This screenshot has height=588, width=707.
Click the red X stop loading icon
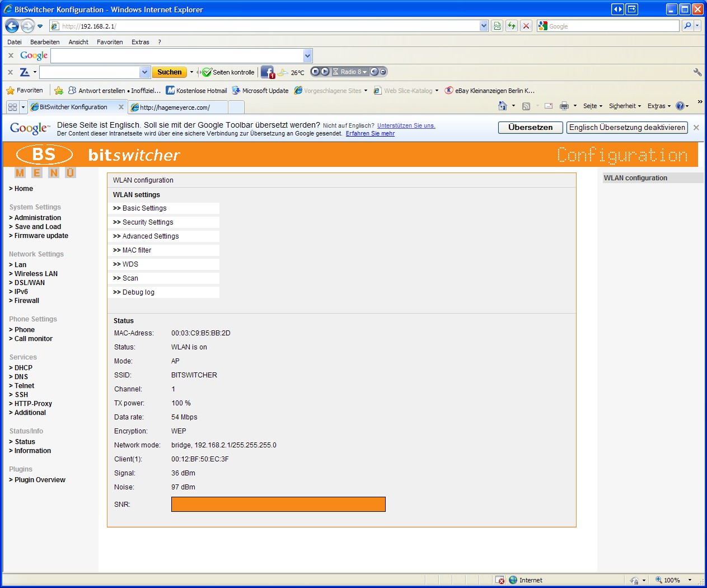526,26
